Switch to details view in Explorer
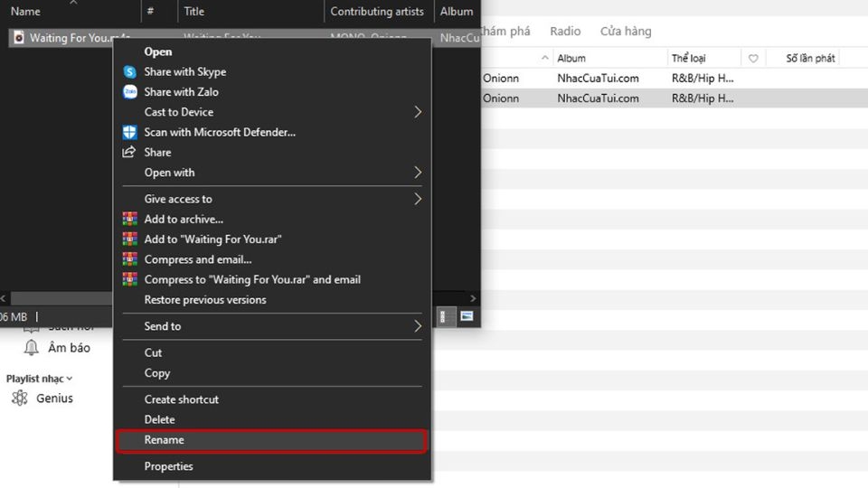The height and width of the screenshot is (488, 868). [x=444, y=316]
